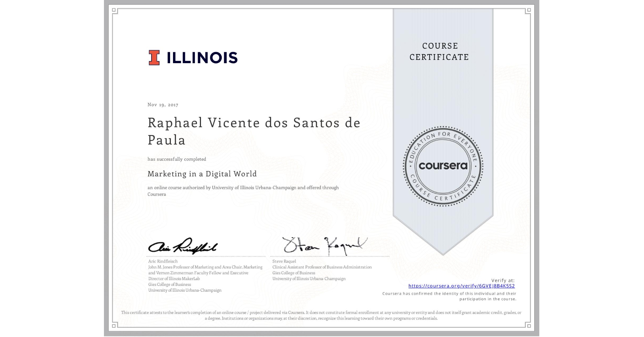Viewport: 644px width, 337px height.
Task: Click the surname 'Paula' line
Action: point(166,140)
